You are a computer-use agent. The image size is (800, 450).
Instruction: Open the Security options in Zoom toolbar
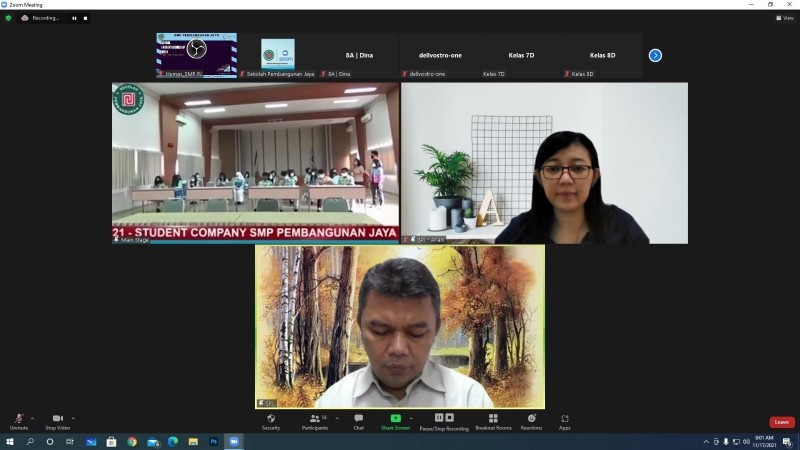tap(271, 421)
